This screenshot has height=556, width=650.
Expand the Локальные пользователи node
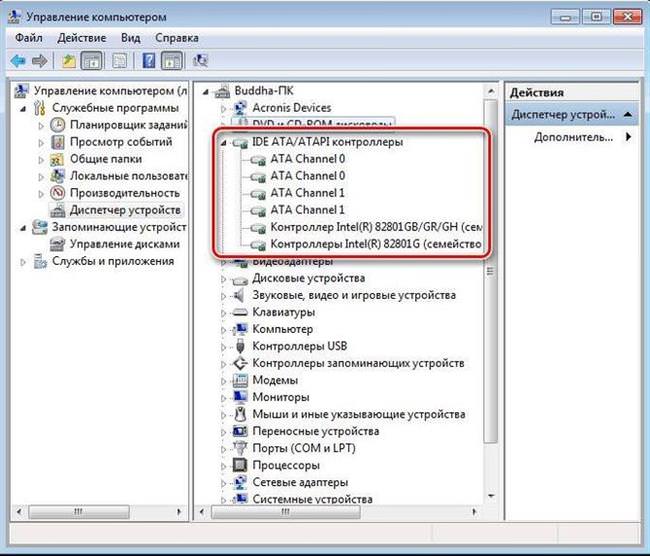pyautogui.click(x=41, y=177)
